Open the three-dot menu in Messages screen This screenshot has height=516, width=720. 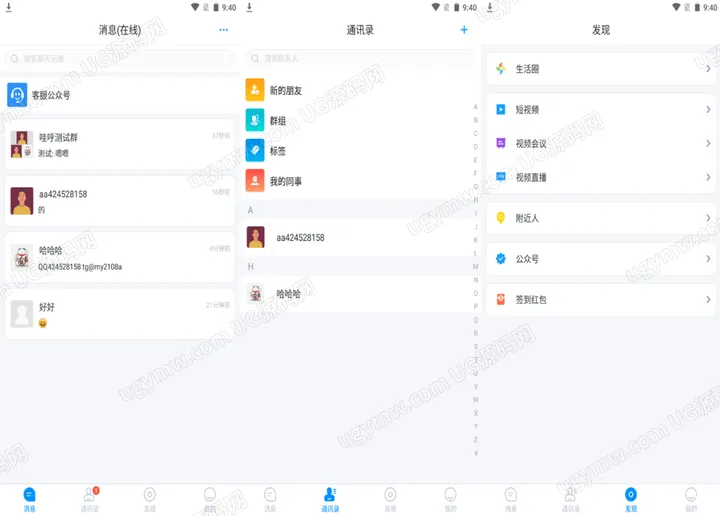pos(224,30)
